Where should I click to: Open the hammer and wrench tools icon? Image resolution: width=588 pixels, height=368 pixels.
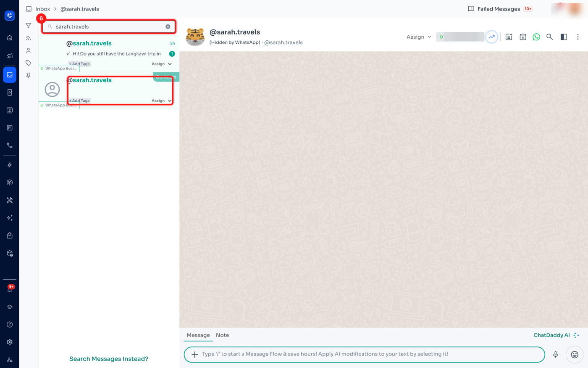click(x=10, y=200)
